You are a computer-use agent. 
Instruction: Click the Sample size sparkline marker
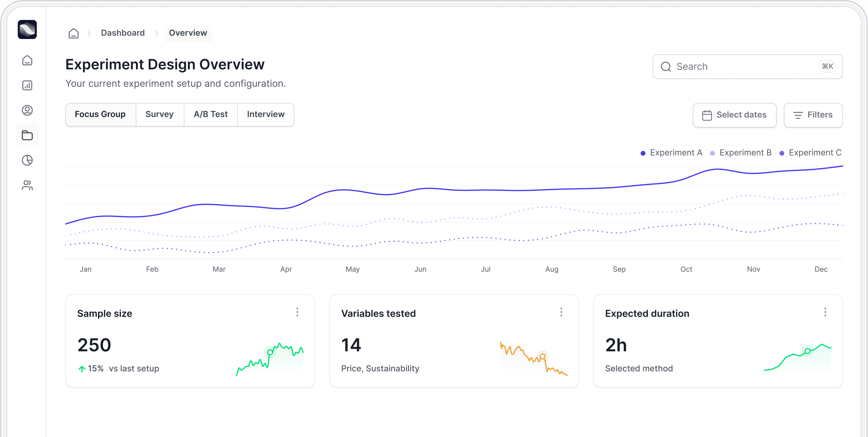click(270, 352)
